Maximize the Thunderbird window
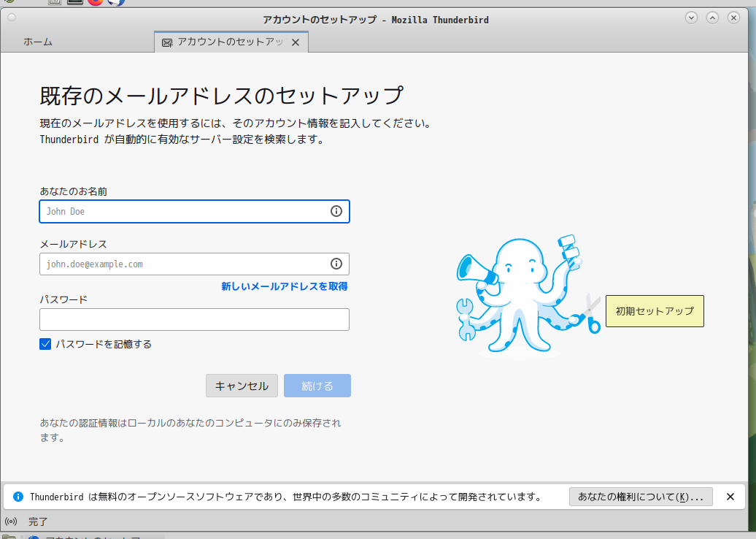Image resolution: width=756 pixels, height=539 pixels. [713, 18]
